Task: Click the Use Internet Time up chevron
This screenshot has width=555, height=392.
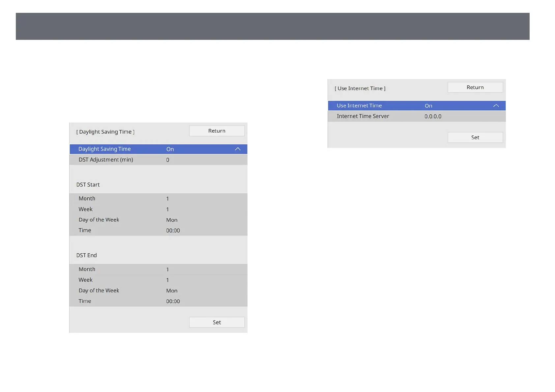Action: (496, 106)
